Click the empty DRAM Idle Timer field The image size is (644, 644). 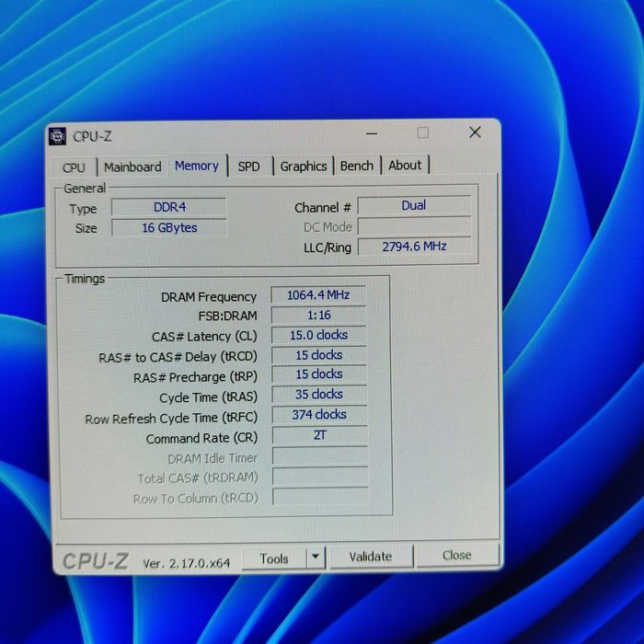[x=320, y=456]
